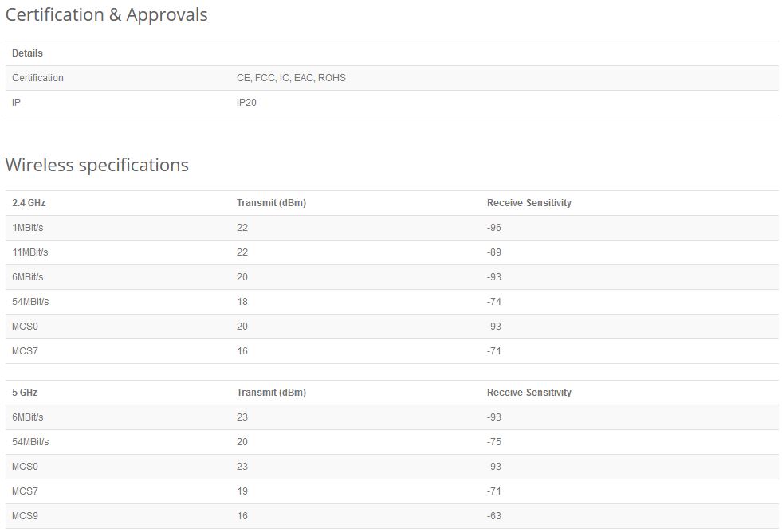Click the 2.4 GHz Receive Sensitivity header
The width and height of the screenshot is (782, 532).
pos(529,203)
